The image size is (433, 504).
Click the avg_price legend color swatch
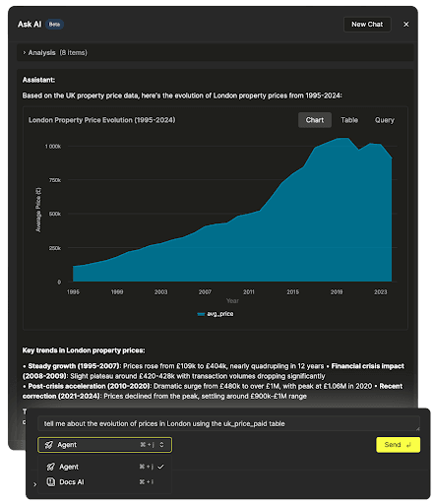coord(201,314)
